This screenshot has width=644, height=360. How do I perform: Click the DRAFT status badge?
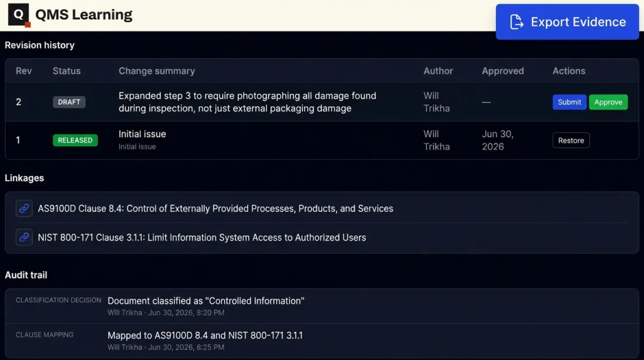[x=69, y=102]
